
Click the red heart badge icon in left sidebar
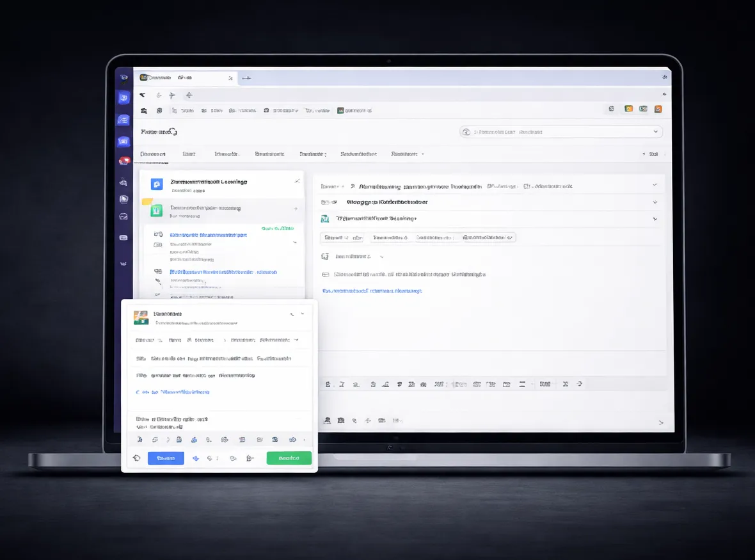(124, 161)
